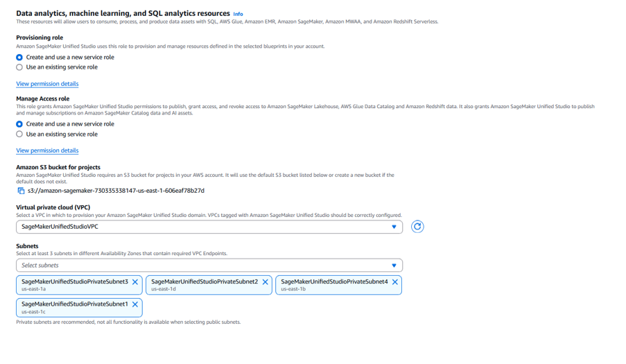Image resolution: width=626 pixels, height=364 pixels.
Task: Choose existing service role for Manage Access role
Action: point(19,134)
